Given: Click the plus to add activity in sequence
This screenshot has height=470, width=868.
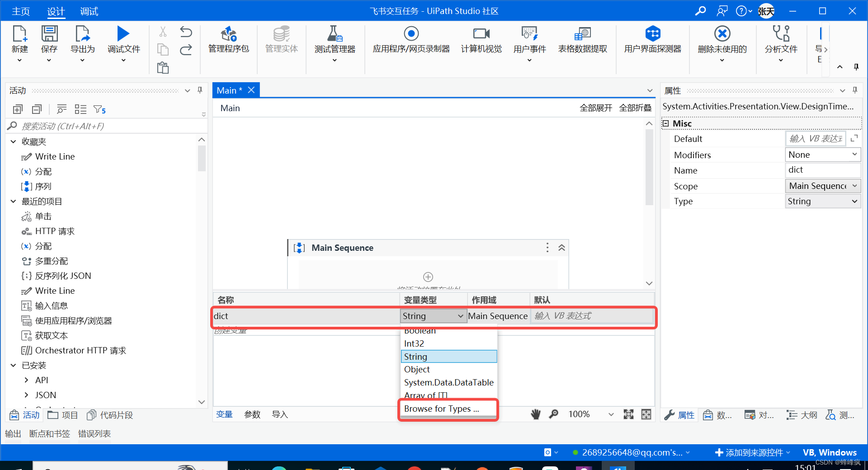Looking at the screenshot, I should (x=428, y=277).
